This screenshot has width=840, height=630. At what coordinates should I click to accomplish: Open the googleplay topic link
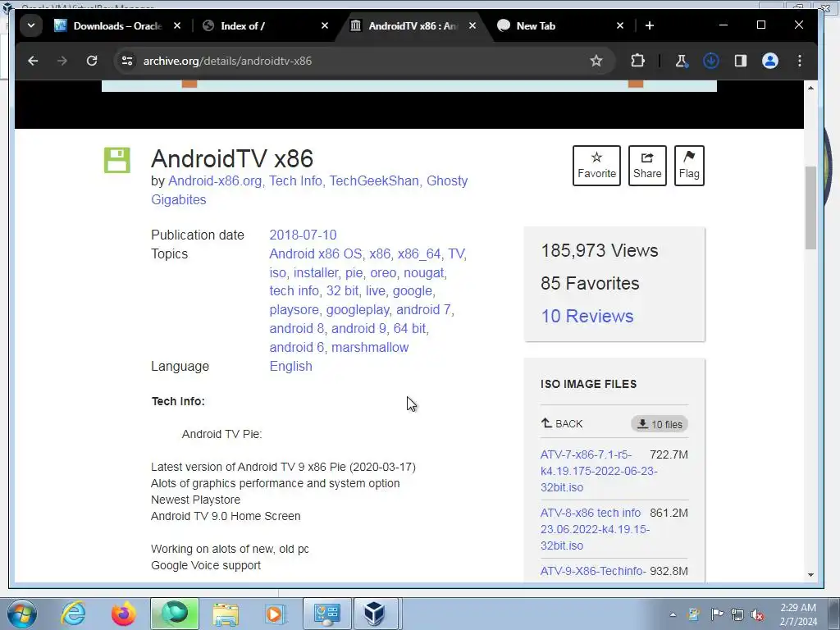(x=358, y=310)
